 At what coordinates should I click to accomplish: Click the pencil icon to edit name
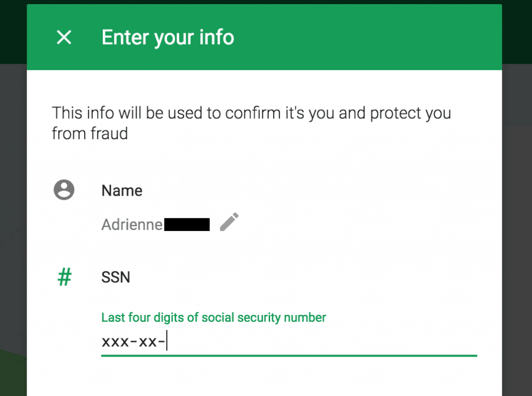tap(229, 222)
